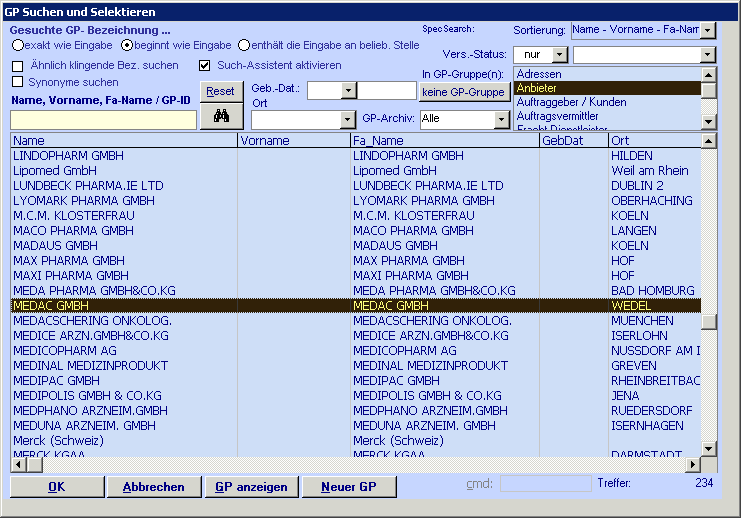This screenshot has width=741, height=518.
Task: Select 'Adressen' in GP-Gruppe list
Action: [607, 74]
